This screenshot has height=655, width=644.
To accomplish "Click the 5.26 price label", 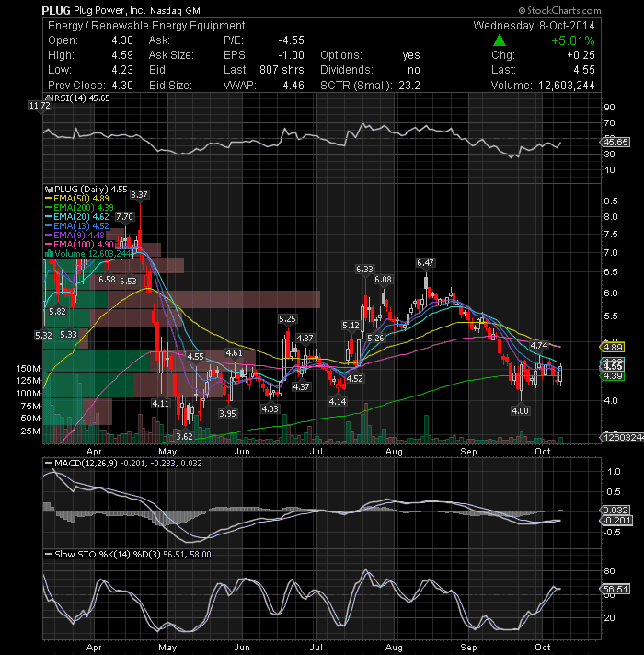I will 375,339.
